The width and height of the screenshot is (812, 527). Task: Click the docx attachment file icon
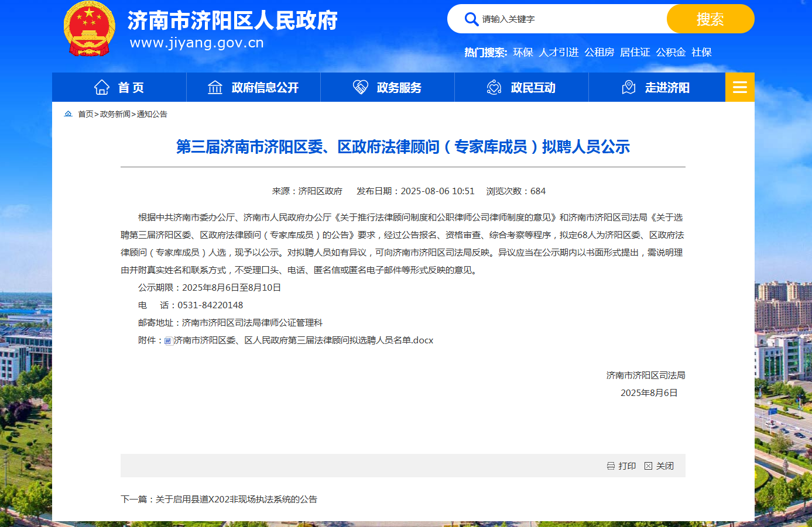click(x=168, y=341)
